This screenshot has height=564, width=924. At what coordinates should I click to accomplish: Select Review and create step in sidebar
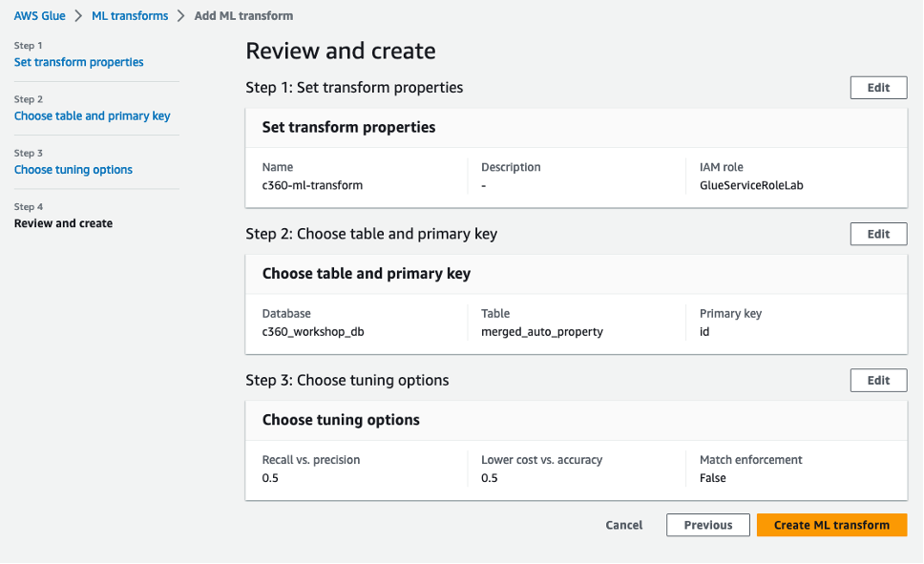pyautogui.click(x=63, y=223)
